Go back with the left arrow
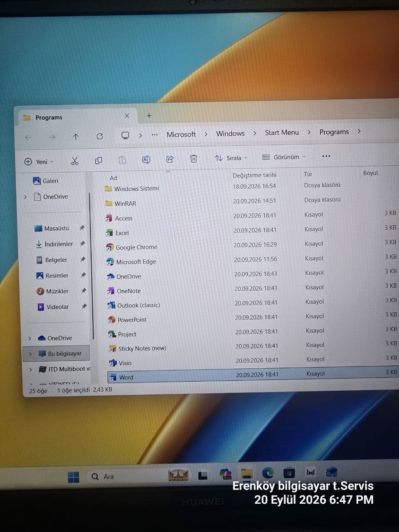This screenshot has height=532, width=399. (x=28, y=137)
